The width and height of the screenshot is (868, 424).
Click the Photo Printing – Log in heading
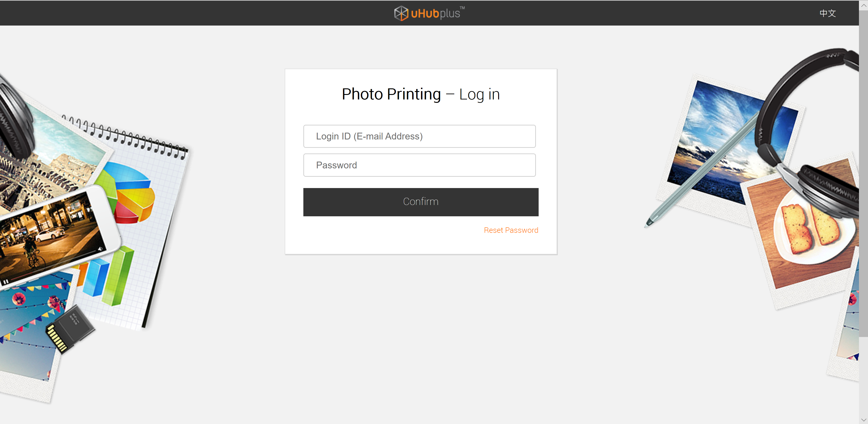(421, 94)
